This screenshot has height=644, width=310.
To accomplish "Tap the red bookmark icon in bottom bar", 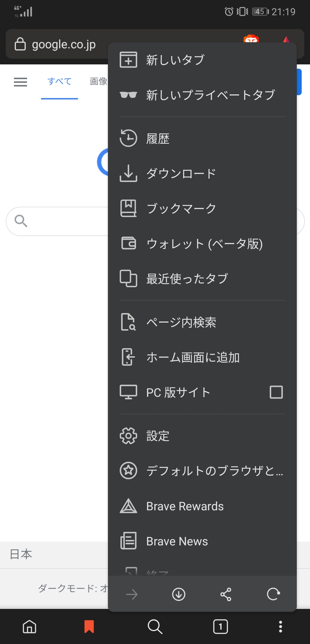I will (x=89, y=626).
